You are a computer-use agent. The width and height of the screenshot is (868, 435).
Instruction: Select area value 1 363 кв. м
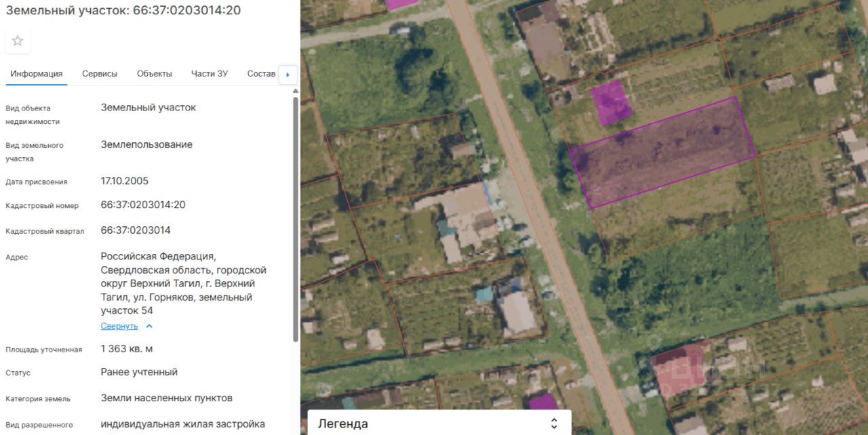pyautogui.click(x=127, y=349)
